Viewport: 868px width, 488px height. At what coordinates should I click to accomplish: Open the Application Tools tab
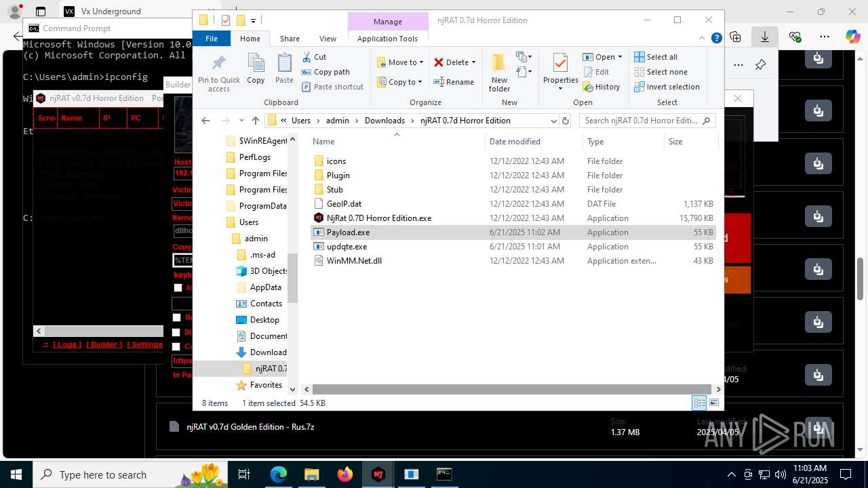pyautogui.click(x=387, y=39)
